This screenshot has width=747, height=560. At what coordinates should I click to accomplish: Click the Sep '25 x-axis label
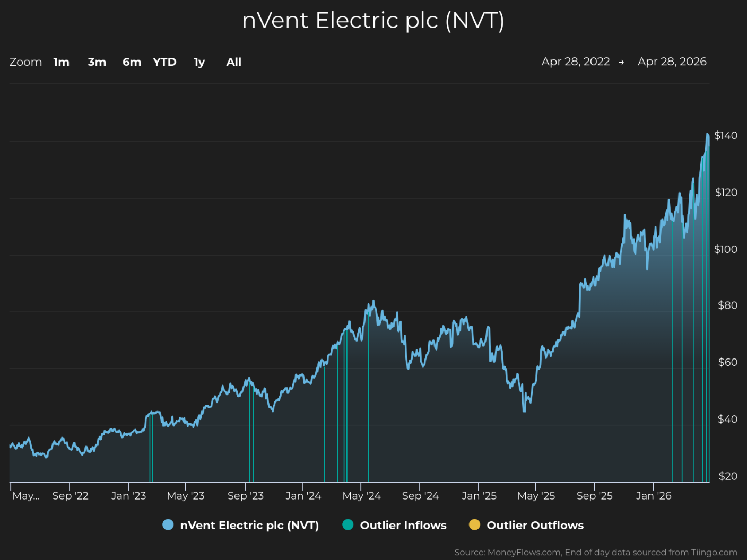[595, 496]
